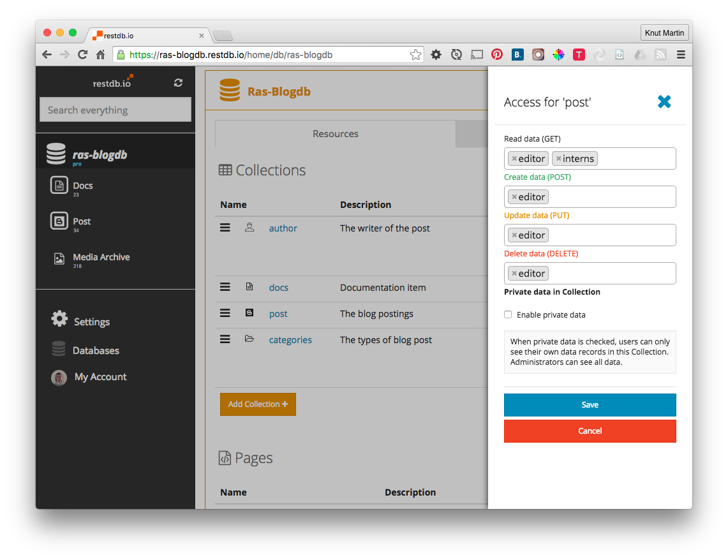This screenshot has width=728, height=560.
Task: Open a new browser tab
Action: click(x=223, y=36)
